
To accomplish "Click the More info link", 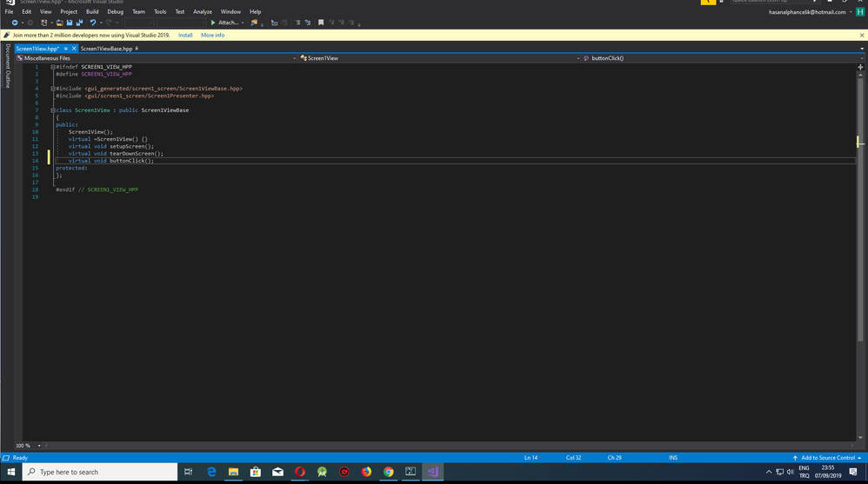I will (212, 35).
